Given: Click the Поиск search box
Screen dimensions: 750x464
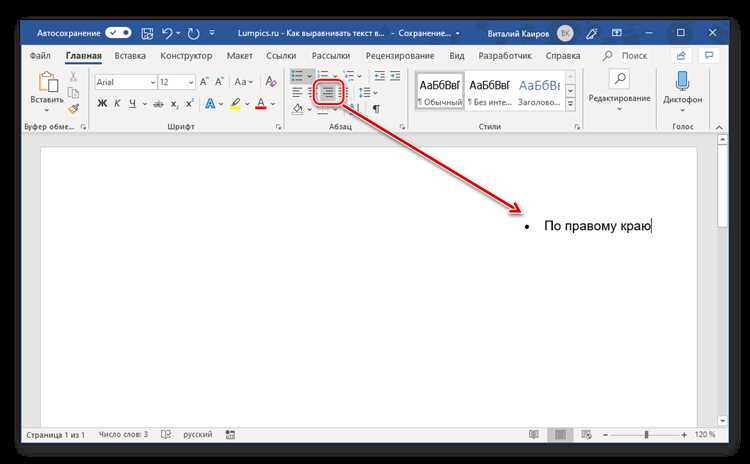Looking at the screenshot, I should 625,55.
